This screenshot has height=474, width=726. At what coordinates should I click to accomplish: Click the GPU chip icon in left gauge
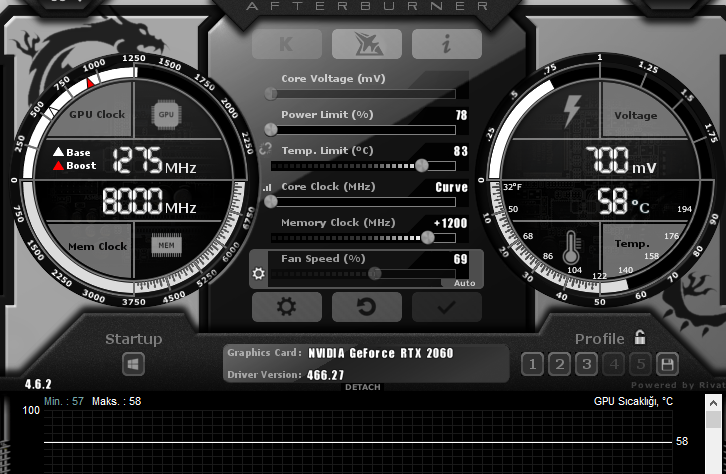click(166, 114)
